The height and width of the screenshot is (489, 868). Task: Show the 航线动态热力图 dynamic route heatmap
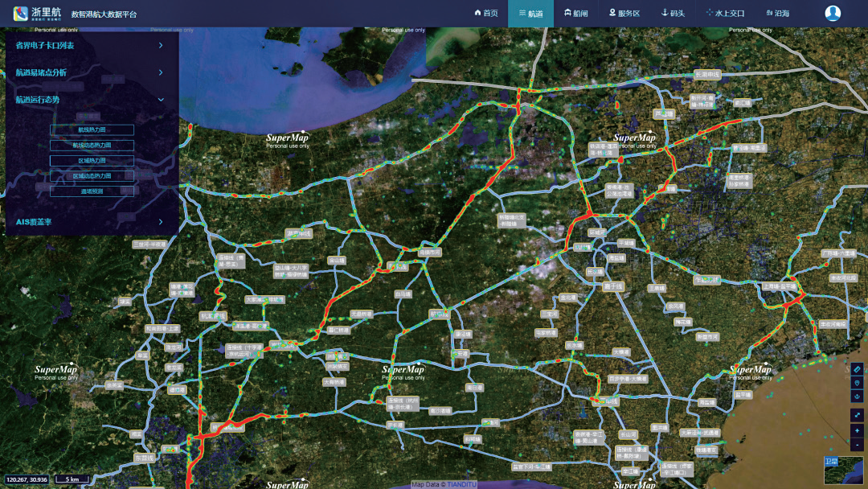[92, 145]
